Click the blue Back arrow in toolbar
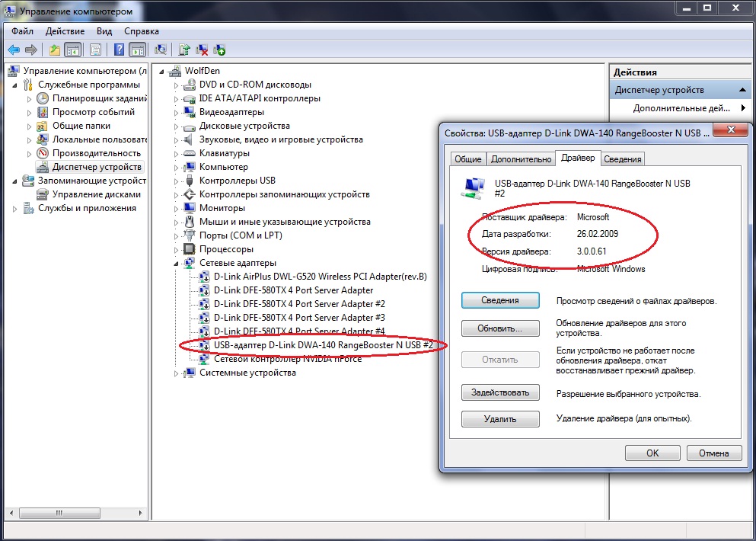756x541 pixels. point(13,50)
